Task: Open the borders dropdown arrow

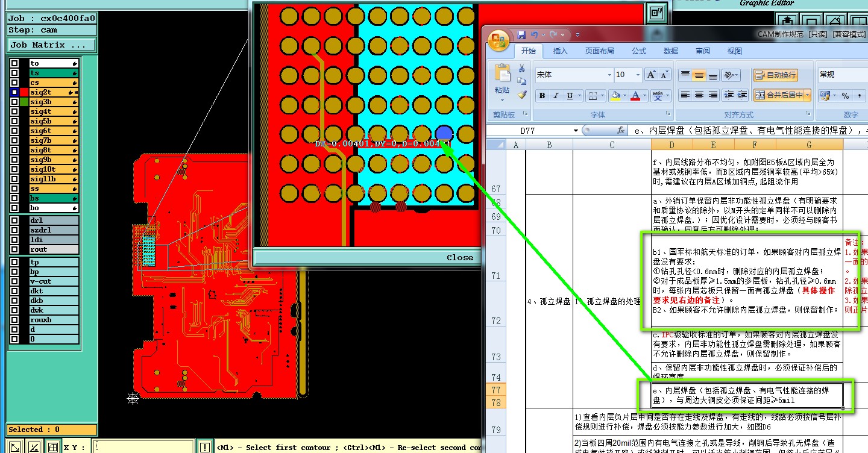Action: coord(602,95)
